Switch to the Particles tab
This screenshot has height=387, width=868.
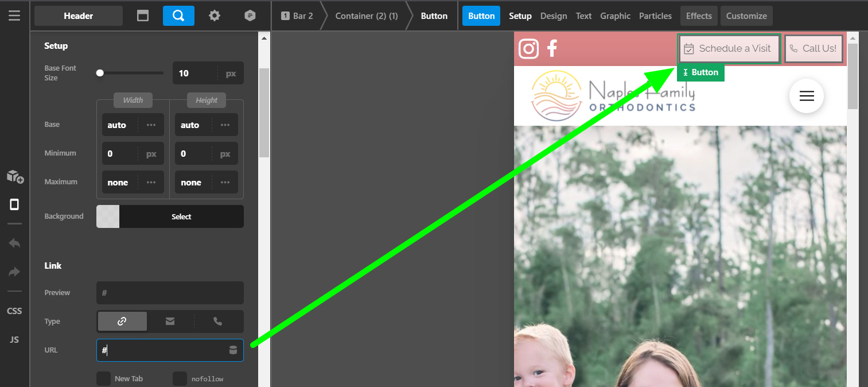655,16
